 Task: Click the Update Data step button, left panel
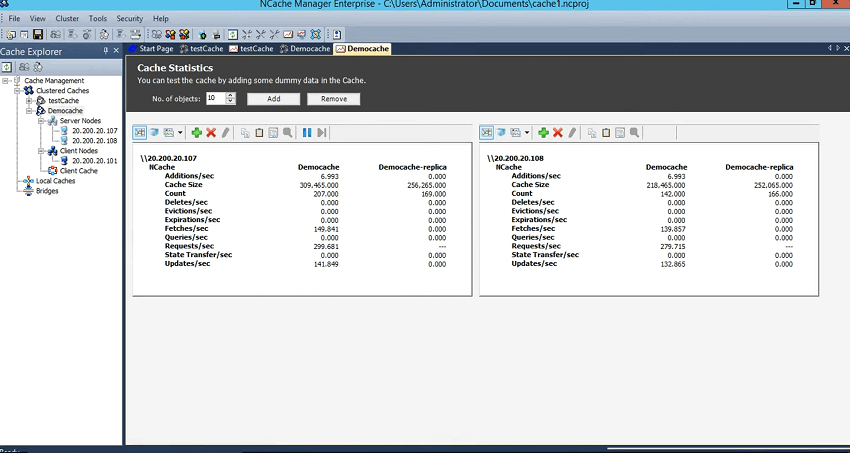(321, 133)
